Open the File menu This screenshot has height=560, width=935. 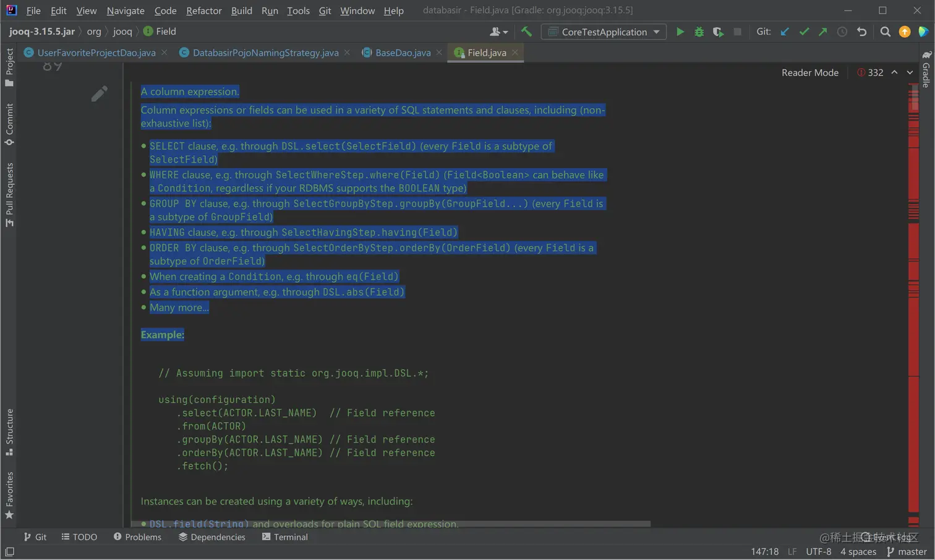[33, 11]
